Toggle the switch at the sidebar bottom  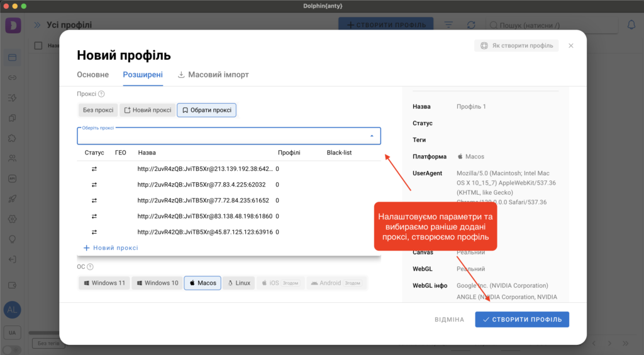click(x=11, y=349)
